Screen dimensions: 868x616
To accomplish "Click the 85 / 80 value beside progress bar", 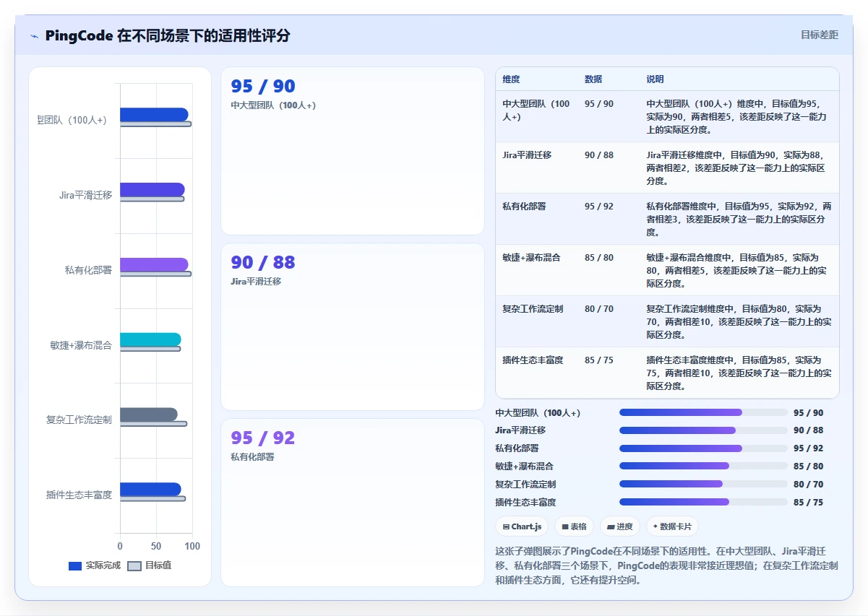I will coord(808,467).
